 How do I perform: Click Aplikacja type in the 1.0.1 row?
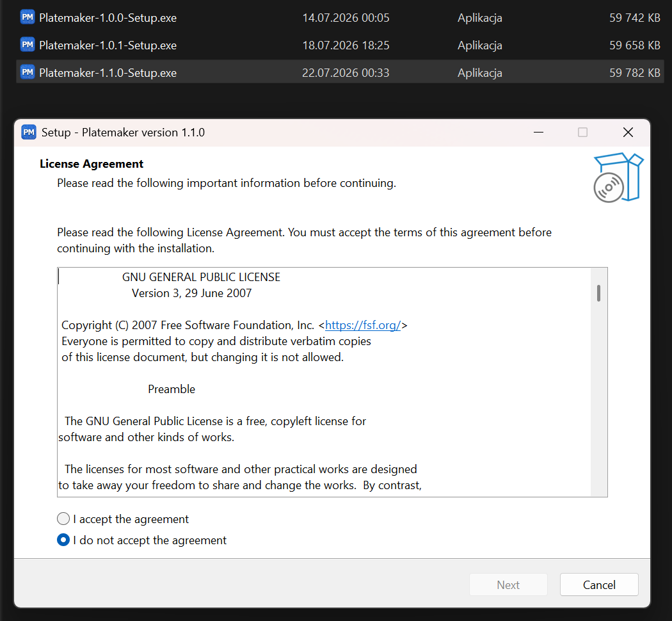tap(479, 45)
